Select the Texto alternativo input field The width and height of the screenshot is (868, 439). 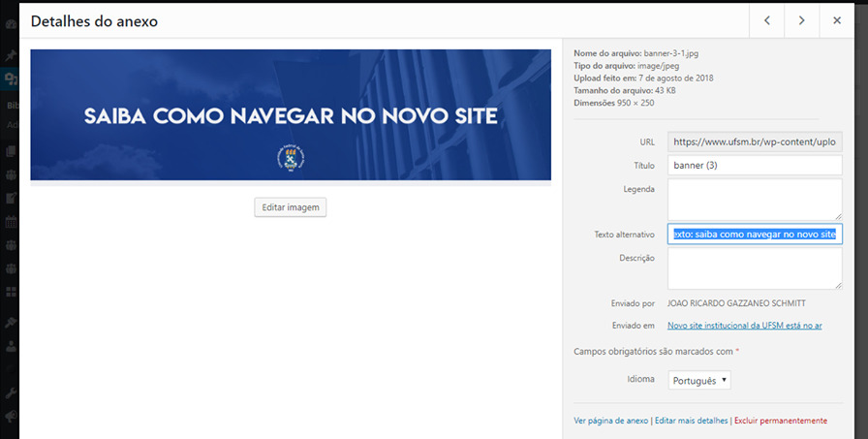pos(755,235)
